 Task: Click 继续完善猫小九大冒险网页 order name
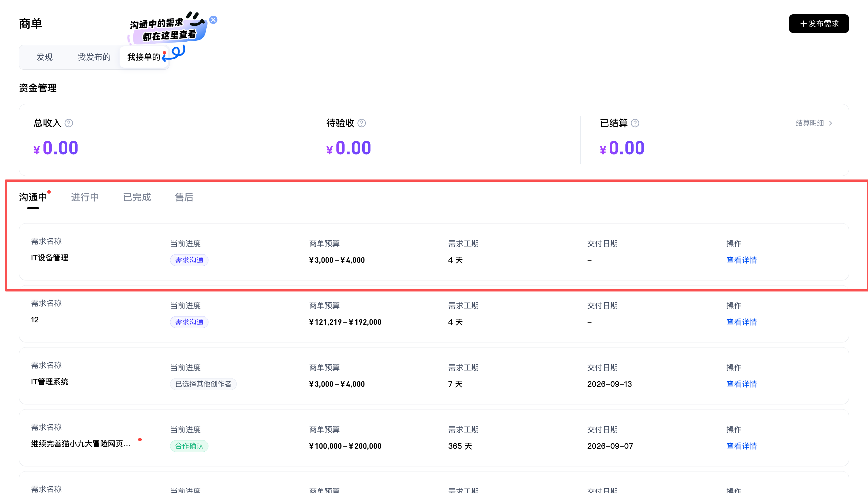click(81, 444)
